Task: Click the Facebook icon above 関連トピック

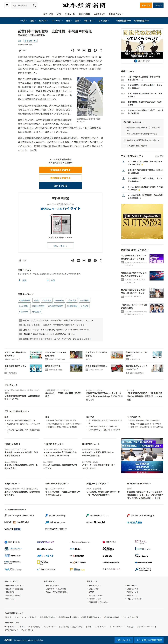Action: [95, 261]
